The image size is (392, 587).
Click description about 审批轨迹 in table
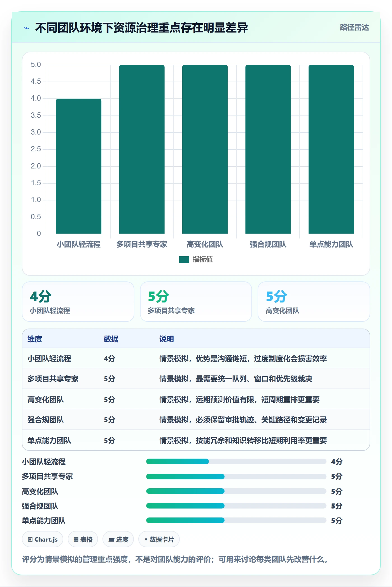point(243,420)
